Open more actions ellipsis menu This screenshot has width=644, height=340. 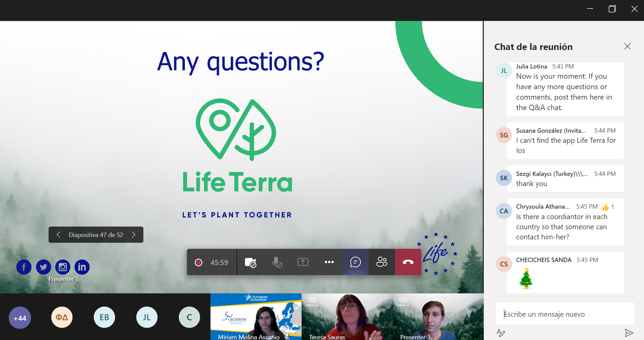coord(329,262)
